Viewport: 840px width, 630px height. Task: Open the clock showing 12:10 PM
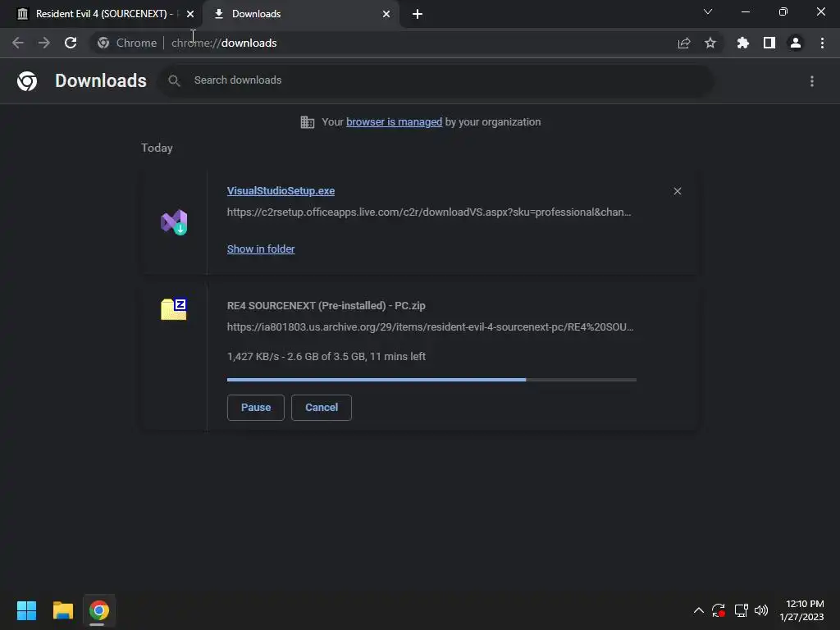pos(802,610)
